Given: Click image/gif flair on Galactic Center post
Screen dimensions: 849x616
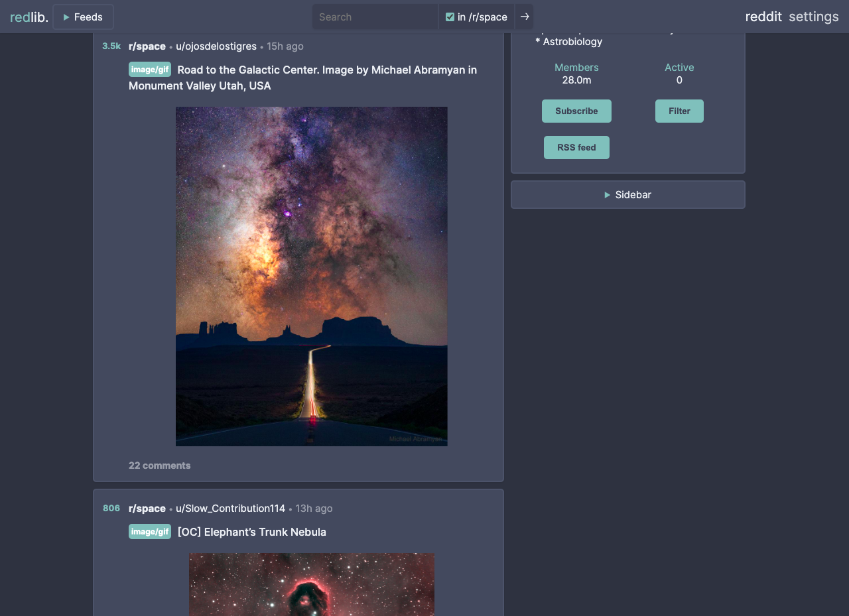Looking at the screenshot, I should (150, 70).
